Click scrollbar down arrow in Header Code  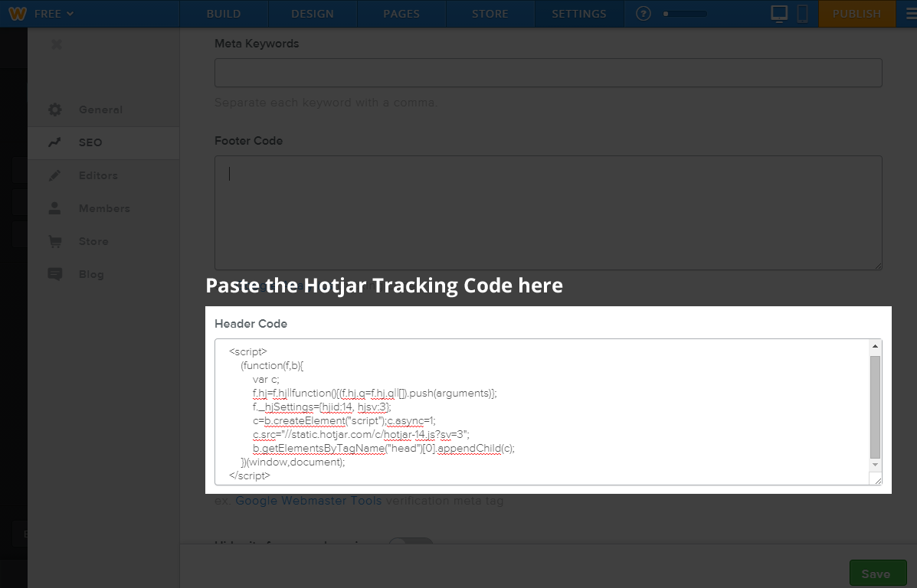tap(876, 465)
